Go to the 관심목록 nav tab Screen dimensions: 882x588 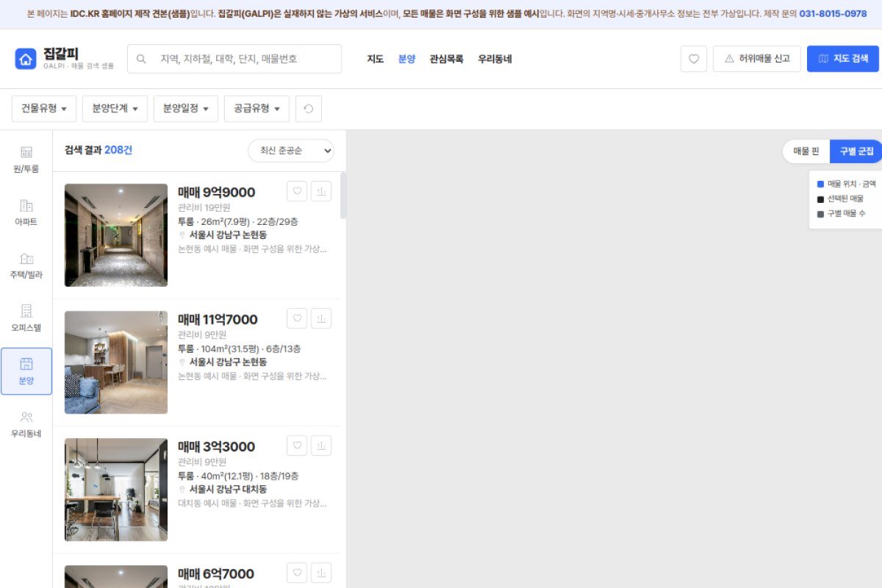pyautogui.click(x=446, y=59)
